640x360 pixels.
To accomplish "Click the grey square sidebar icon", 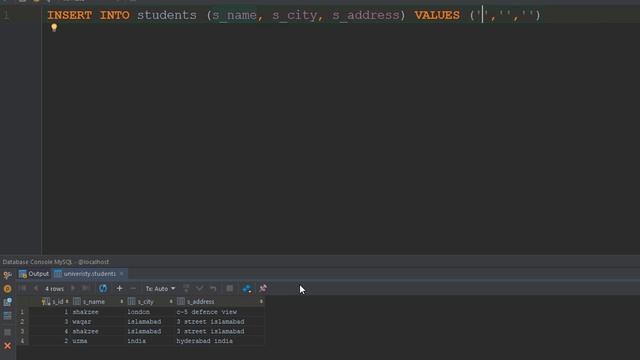I will coord(7,332).
